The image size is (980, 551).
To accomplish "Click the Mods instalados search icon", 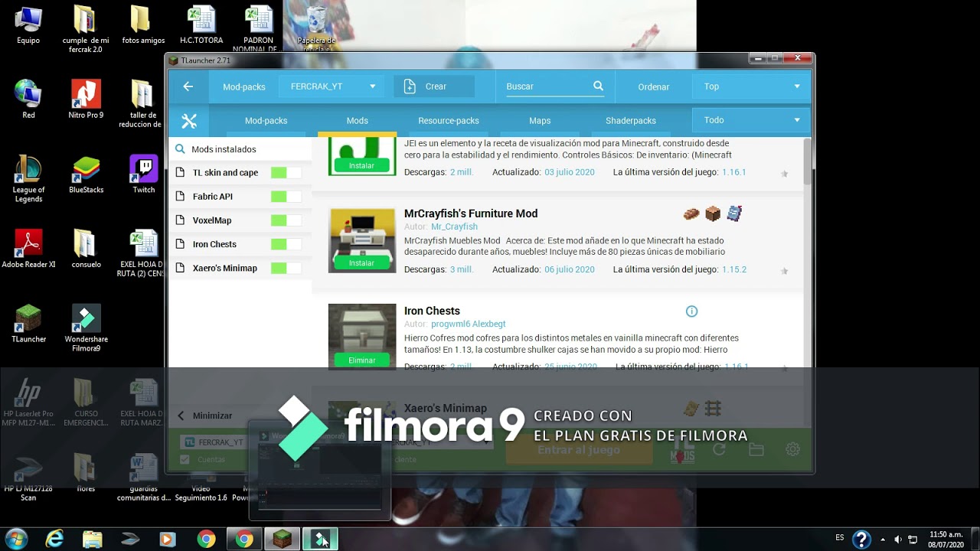I will coord(181,149).
